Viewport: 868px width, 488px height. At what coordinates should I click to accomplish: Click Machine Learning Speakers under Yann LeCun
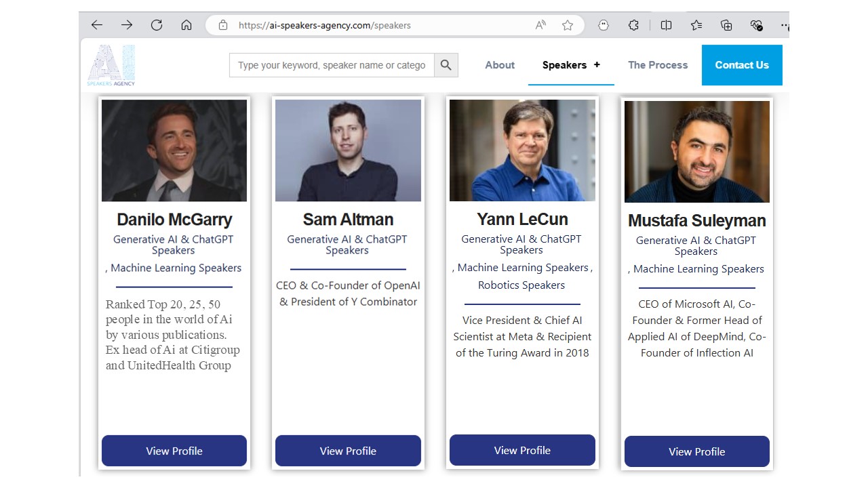[x=523, y=267]
